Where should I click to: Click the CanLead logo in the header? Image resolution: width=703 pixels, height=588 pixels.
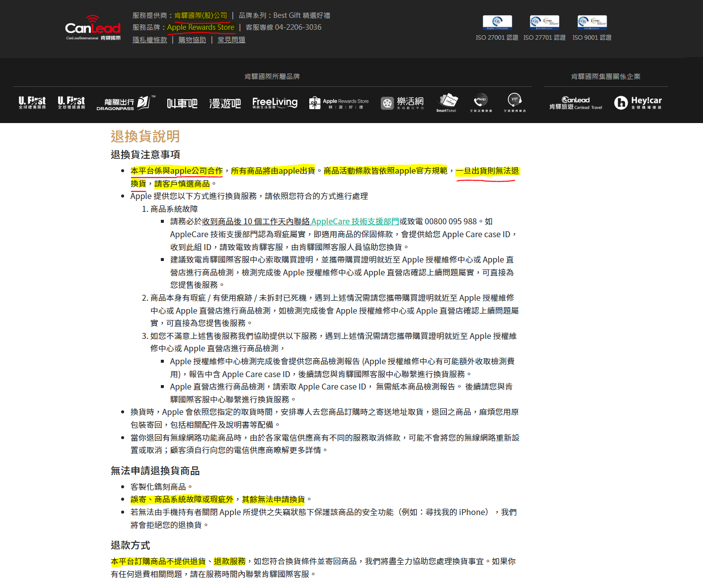(x=93, y=28)
